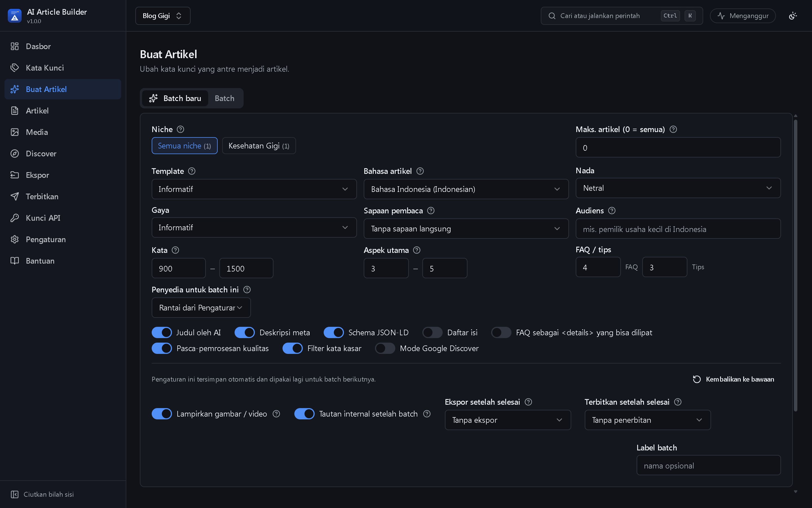Click the Terbitkan setelah selesai help icon

(x=678, y=402)
